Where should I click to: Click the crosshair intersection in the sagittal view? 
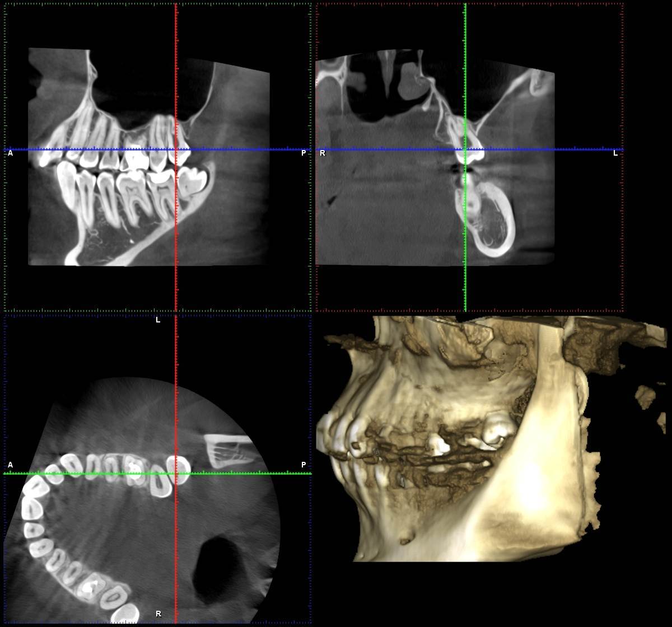[x=176, y=149]
